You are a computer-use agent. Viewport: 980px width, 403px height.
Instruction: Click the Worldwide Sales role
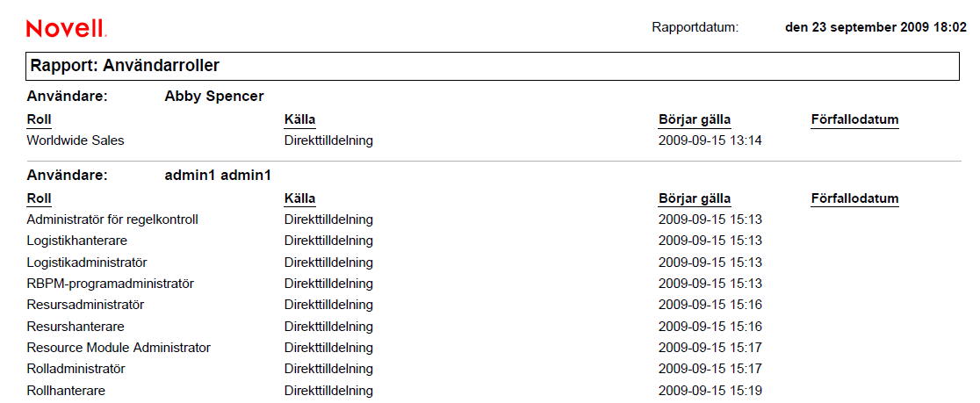point(76,140)
